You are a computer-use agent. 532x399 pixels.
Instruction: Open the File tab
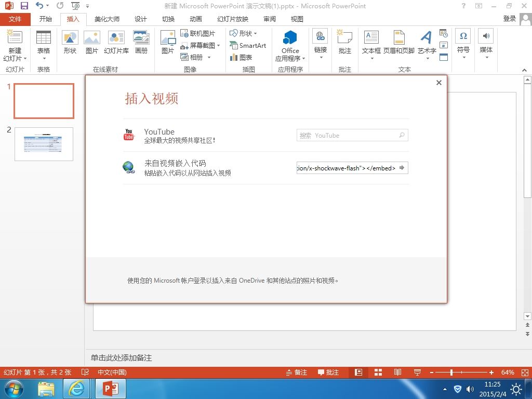[15, 19]
